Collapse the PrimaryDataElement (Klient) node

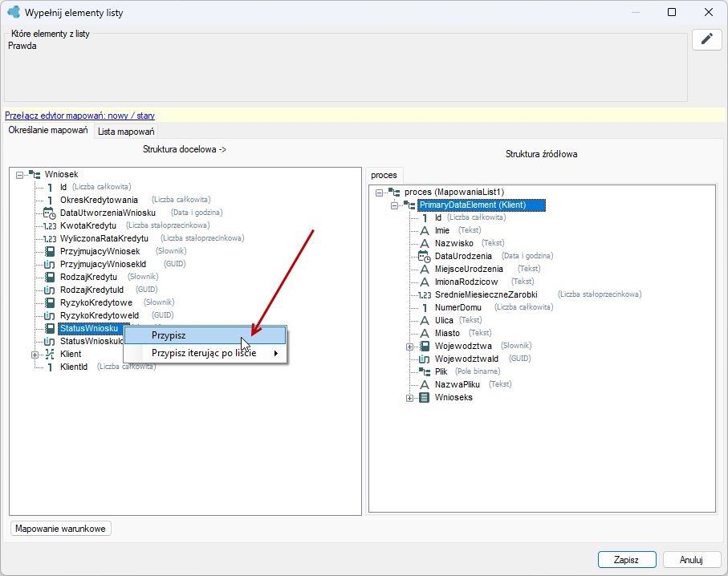[x=395, y=205]
